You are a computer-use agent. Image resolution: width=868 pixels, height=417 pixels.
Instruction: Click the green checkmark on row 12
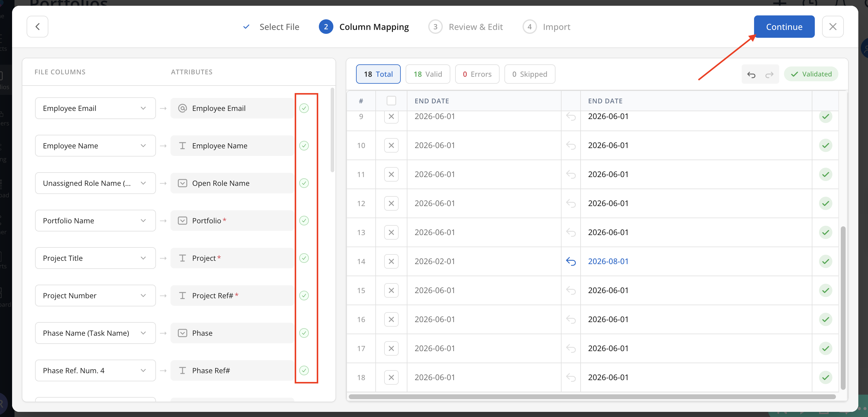click(825, 203)
